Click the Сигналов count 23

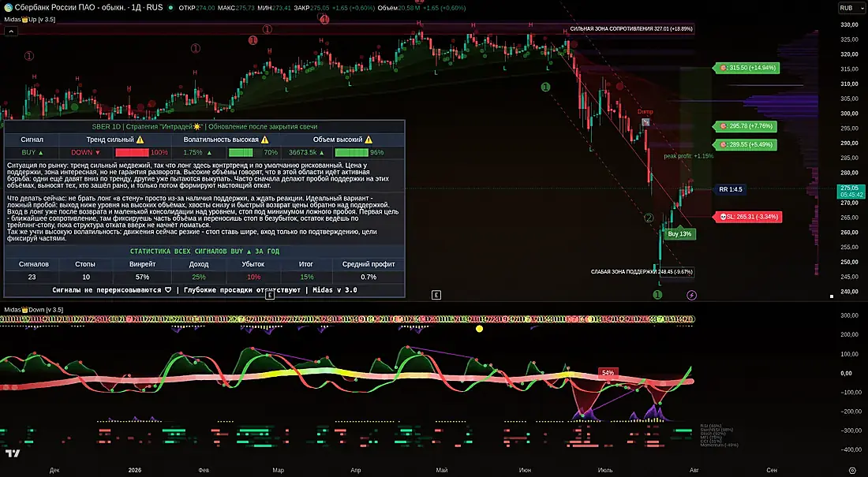(x=32, y=277)
